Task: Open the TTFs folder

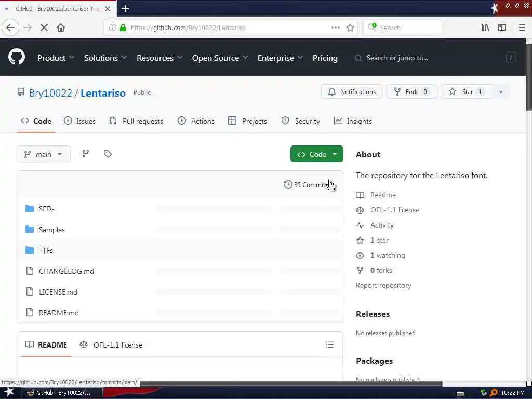Action: point(46,250)
